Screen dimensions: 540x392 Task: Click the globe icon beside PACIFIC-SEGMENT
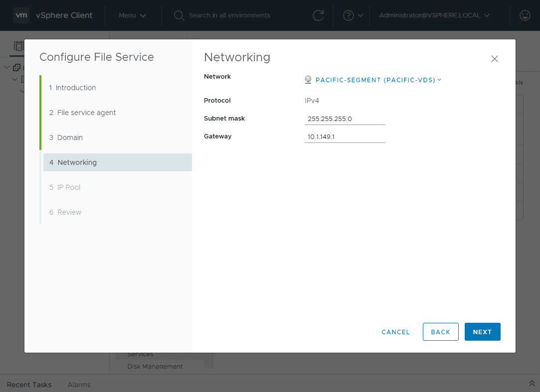pyautogui.click(x=308, y=80)
